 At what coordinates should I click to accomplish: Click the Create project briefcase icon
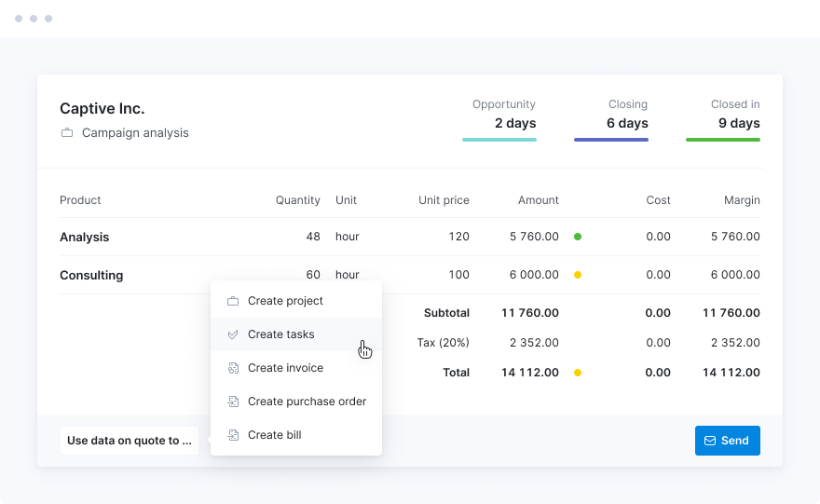[233, 301]
